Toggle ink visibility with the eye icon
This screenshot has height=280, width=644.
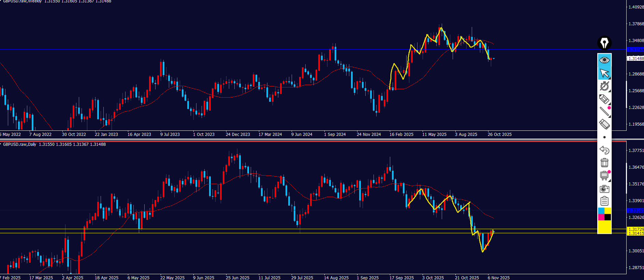pos(604,60)
